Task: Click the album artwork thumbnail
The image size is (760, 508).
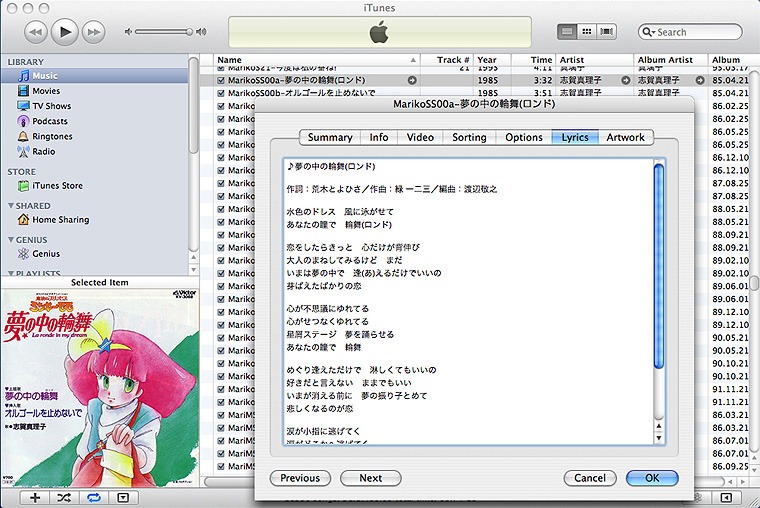Action: coord(100,388)
